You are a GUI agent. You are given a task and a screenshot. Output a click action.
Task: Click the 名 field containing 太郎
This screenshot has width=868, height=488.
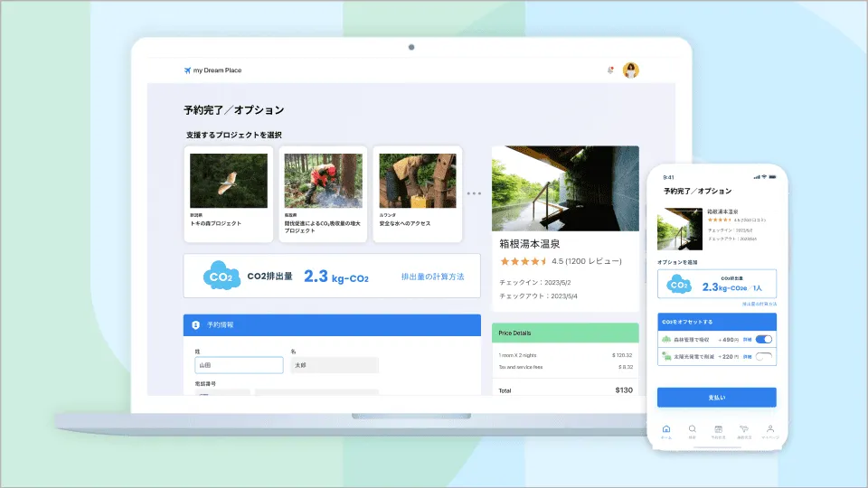click(333, 365)
